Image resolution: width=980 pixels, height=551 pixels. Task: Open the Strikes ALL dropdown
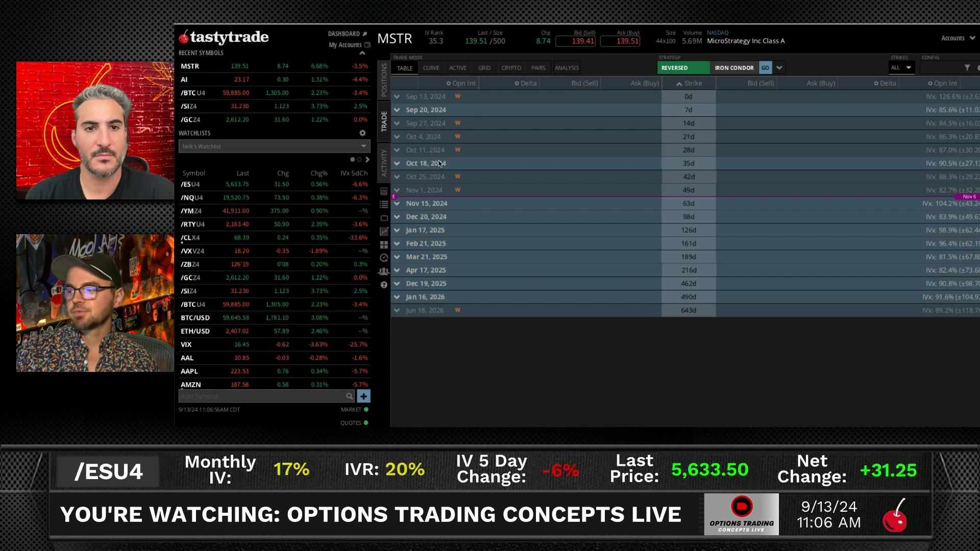[901, 68]
